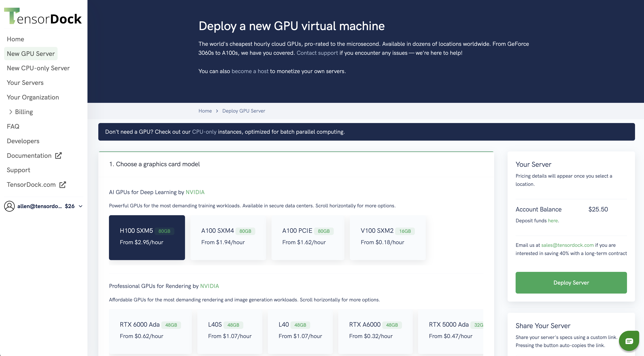Image resolution: width=644 pixels, height=356 pixels.
Task: Go to Home in the sidebar
Action: [16, 39]
